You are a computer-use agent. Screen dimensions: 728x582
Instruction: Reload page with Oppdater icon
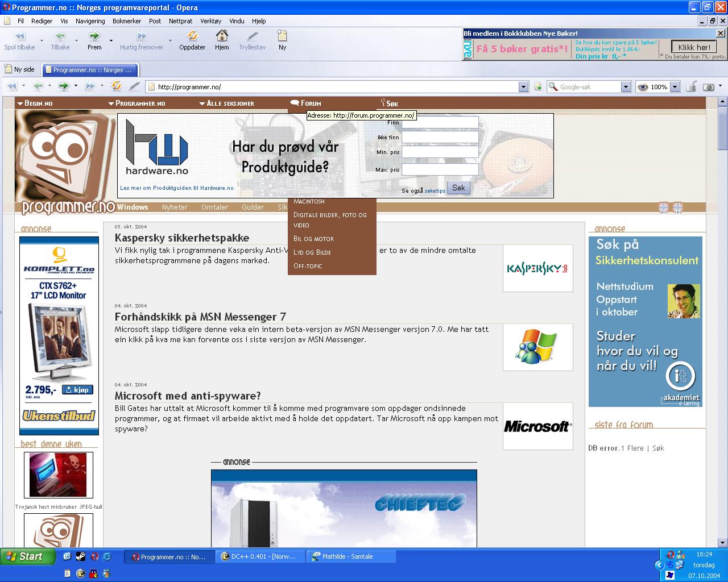coord(192,36)
